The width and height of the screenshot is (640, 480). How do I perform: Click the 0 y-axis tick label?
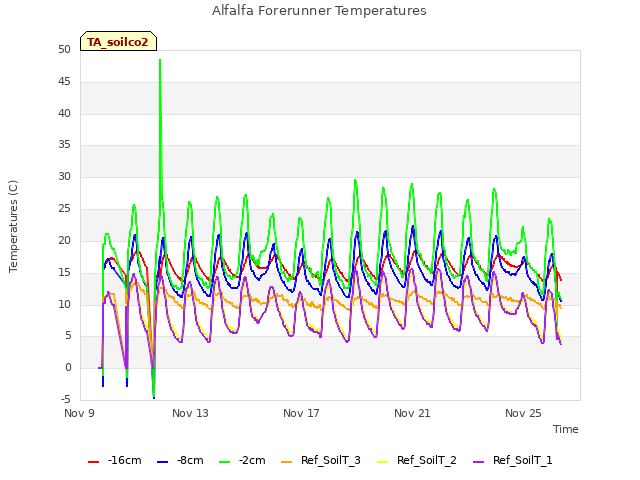(x=68, y=368)
